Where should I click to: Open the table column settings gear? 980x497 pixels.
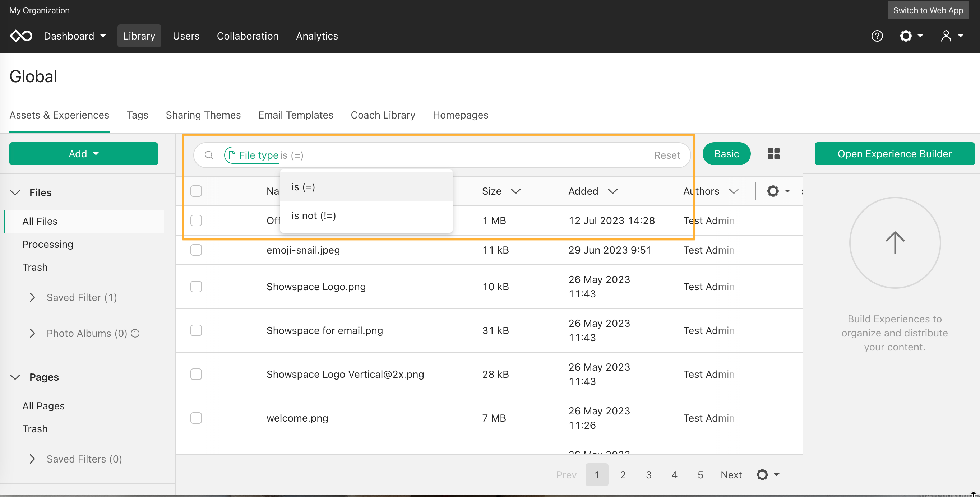(x=778, y=191)
